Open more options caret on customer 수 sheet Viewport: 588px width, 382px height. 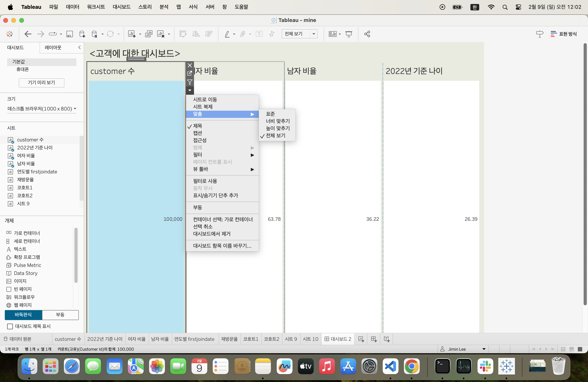pos(190,91)
